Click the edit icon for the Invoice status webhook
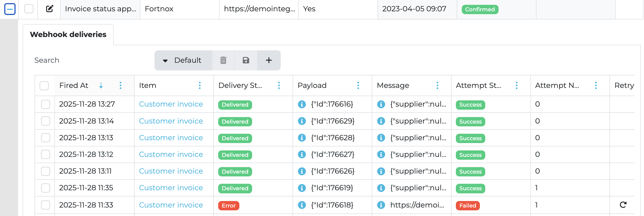Viewport: 644px width, 216px height. (x=50, y=9)
